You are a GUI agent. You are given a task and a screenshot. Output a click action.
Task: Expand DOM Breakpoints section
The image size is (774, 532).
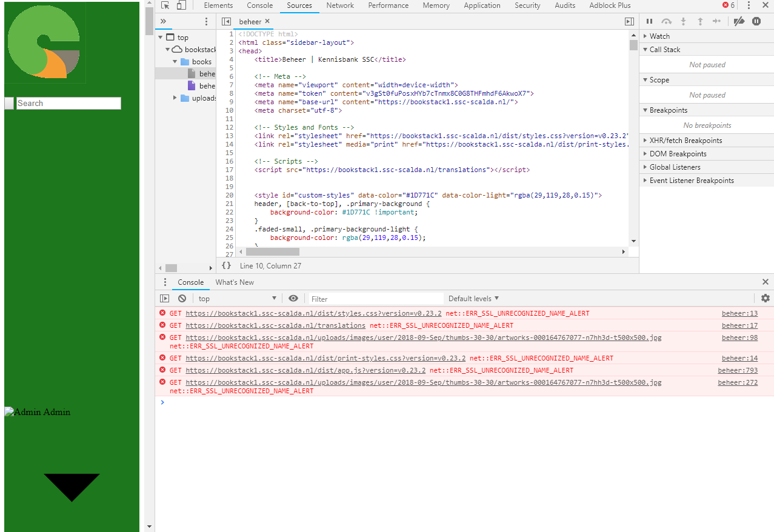tap(707, 154)
